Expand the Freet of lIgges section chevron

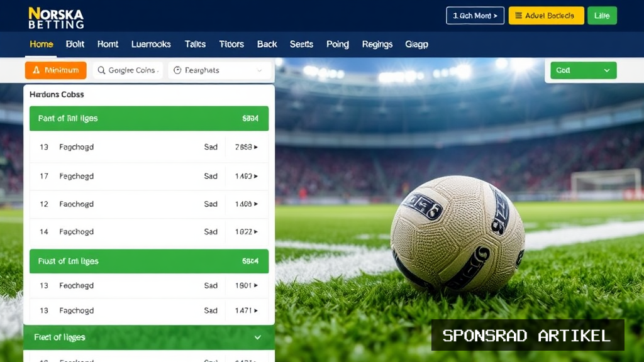(x=257, y=337)
